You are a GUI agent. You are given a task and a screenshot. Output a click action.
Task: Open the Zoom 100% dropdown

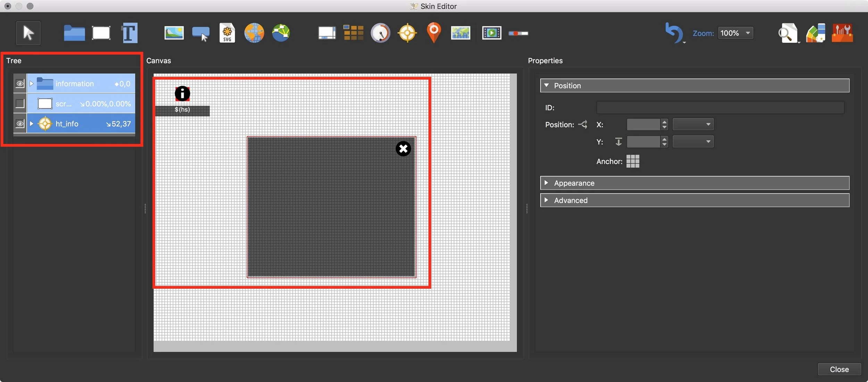(x=735, y=33)
